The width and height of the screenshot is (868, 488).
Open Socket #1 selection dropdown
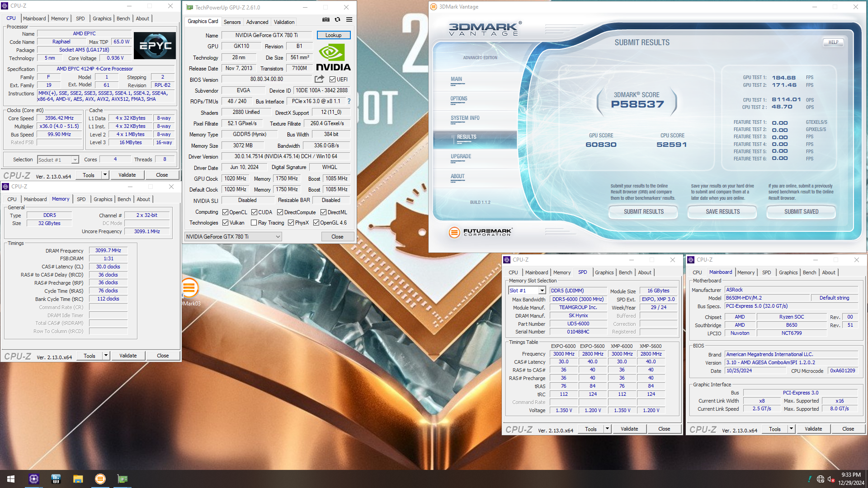(58, 160)
